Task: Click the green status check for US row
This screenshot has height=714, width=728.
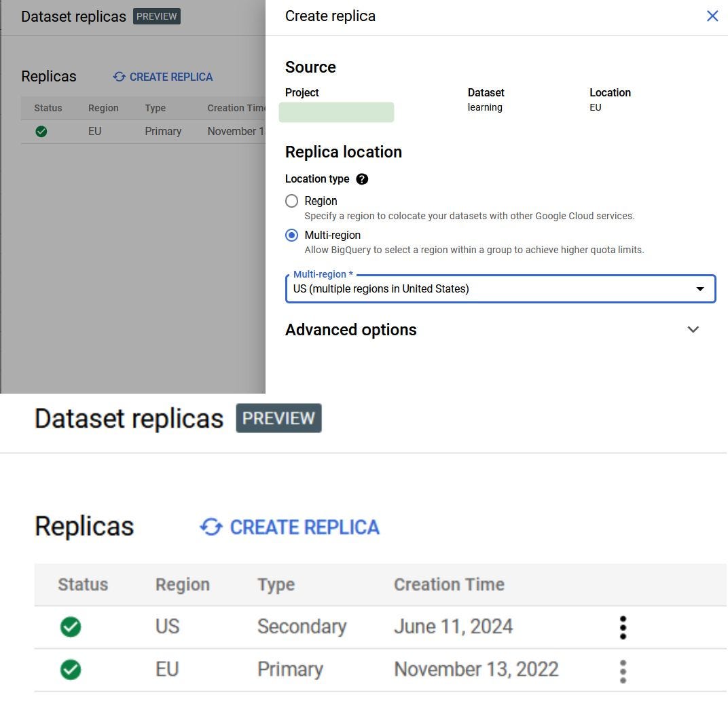Action: click(71, 626)
